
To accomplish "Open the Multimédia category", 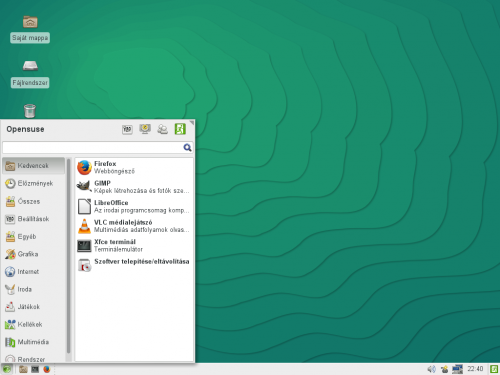I will 34,342.
